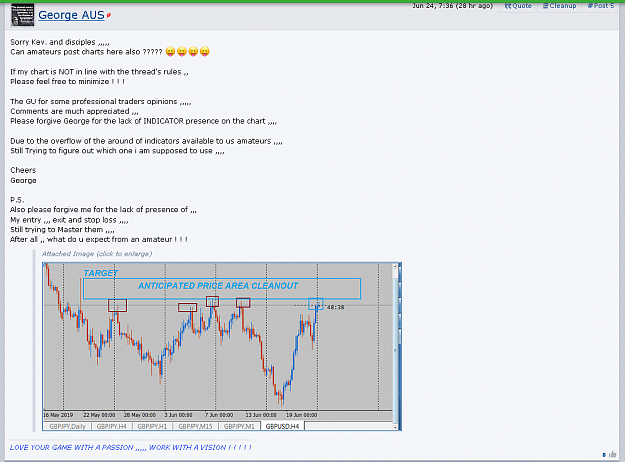Click the line 'Still Trying to figure out which one'
The width and height of the screenshot is (625, 462).
(x=117, y=151)
